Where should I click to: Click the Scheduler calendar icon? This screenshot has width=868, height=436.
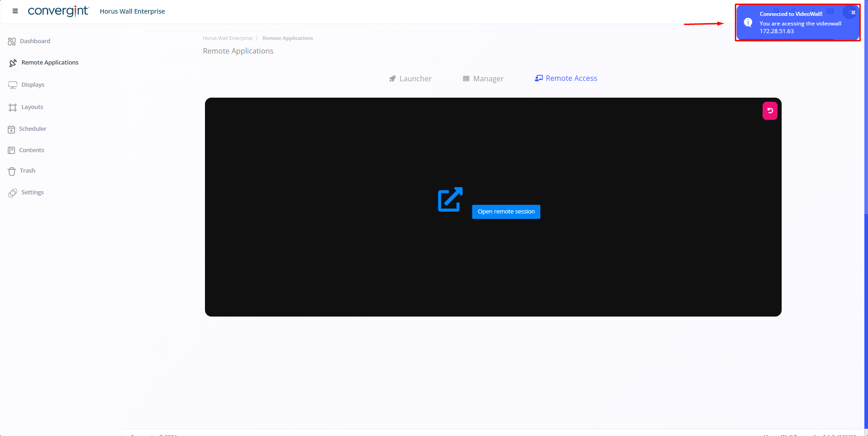click(11, 129)
